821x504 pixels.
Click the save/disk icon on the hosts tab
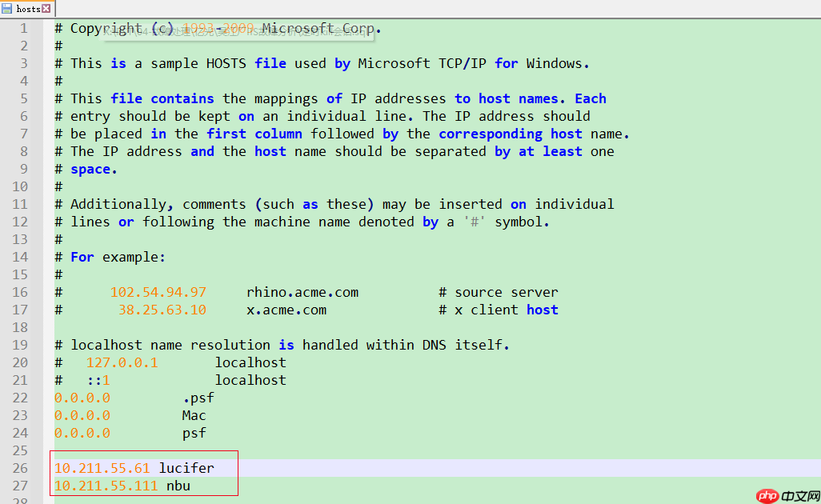coord(7,9)
